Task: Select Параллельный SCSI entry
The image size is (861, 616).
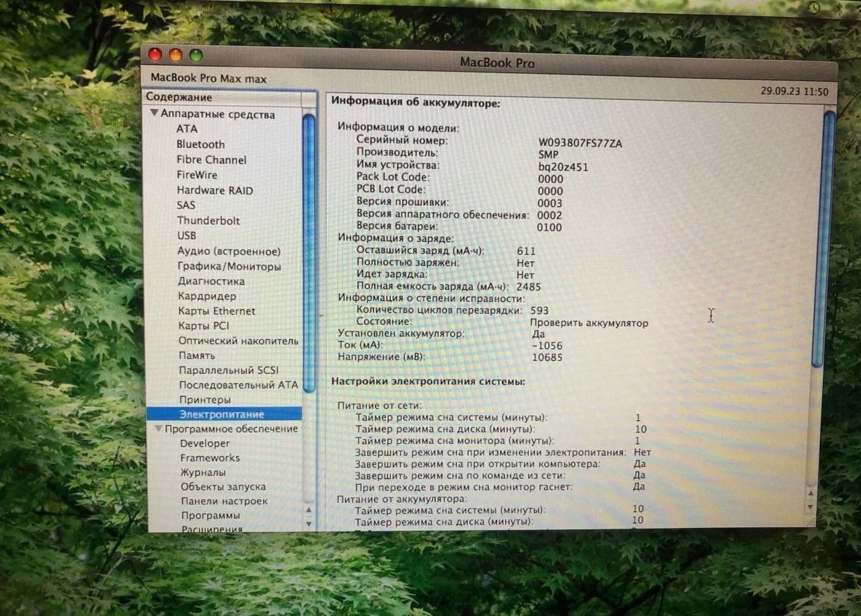Action: pyautogui.click(x=229, y=370)
